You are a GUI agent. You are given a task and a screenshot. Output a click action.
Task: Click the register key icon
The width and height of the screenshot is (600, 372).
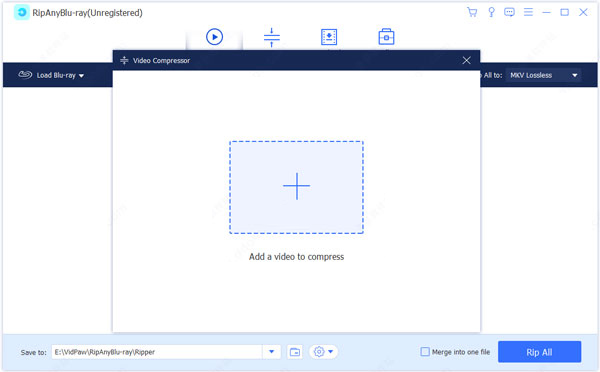491,12
